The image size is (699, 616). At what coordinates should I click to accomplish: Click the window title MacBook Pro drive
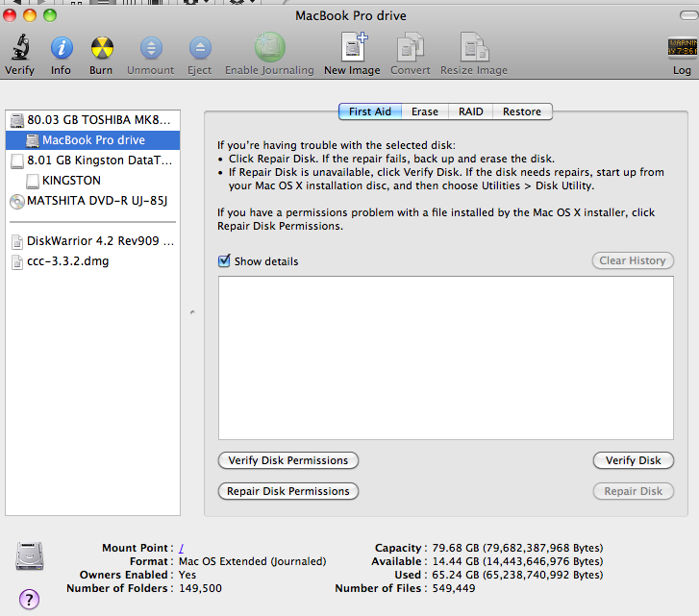(x=351, y=15)
